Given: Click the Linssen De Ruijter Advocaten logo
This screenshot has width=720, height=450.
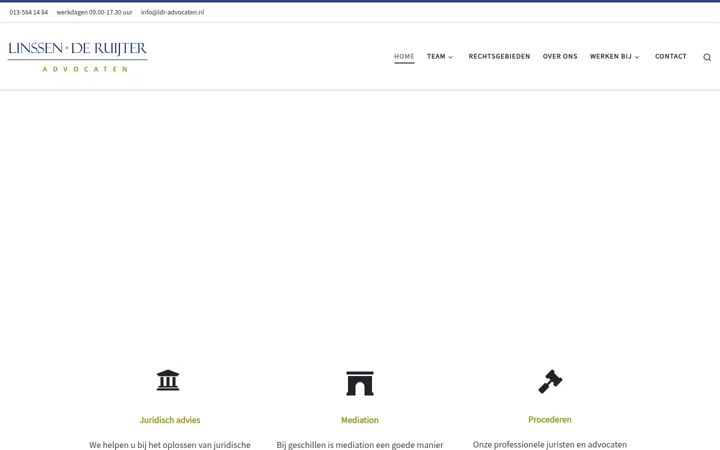Looking at the screenshot, I should [x=78, y=56].
